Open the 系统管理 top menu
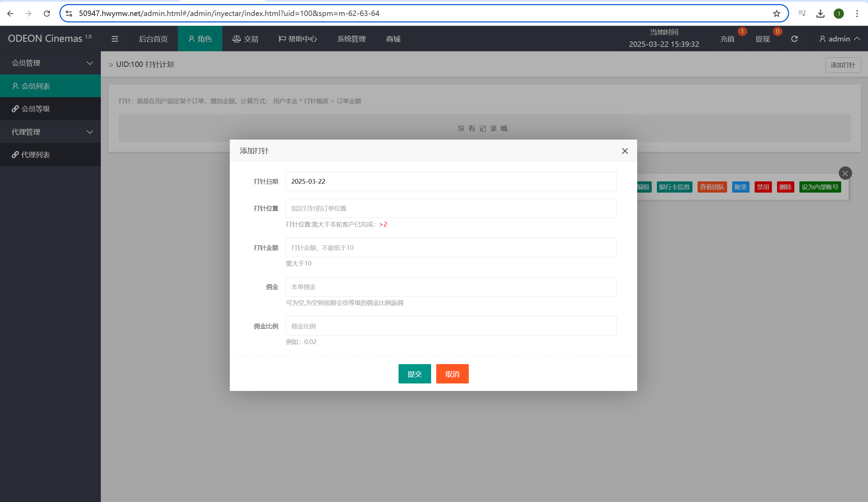Screen dimensions: 868x502 pos(351,39)
